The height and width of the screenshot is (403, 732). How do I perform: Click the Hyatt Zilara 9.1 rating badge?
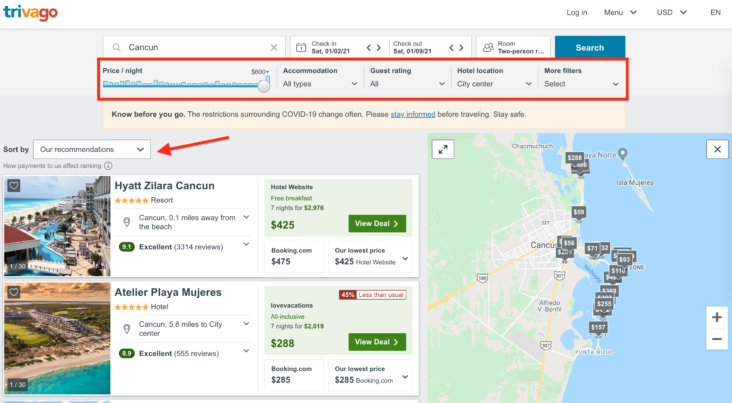[x=127, y=247]
